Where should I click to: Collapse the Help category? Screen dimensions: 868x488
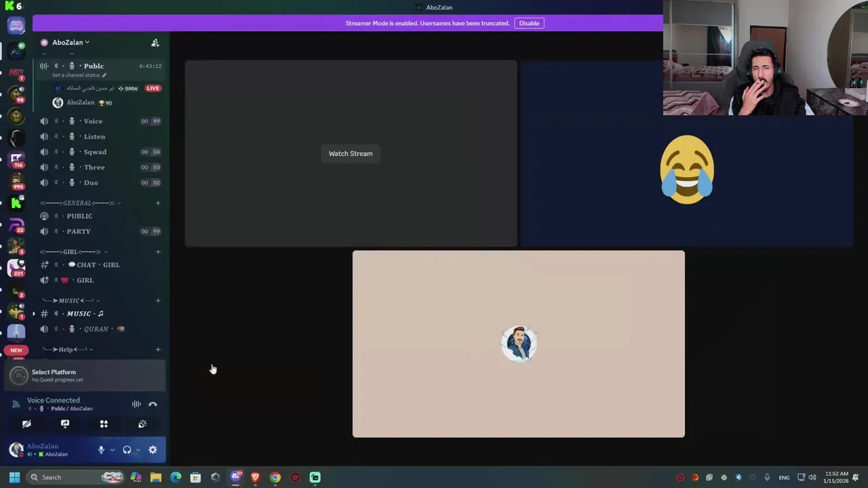point(67,350)
